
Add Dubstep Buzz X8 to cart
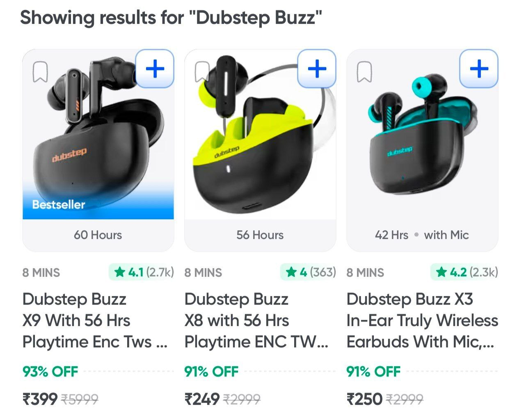coord(317,69)
